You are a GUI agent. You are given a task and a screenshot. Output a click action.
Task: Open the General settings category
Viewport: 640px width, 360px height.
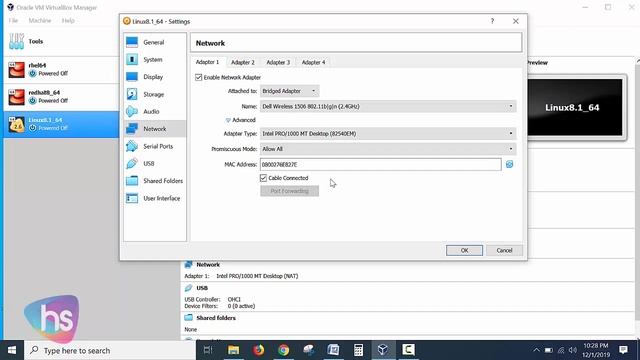click(x=155, y=42)
